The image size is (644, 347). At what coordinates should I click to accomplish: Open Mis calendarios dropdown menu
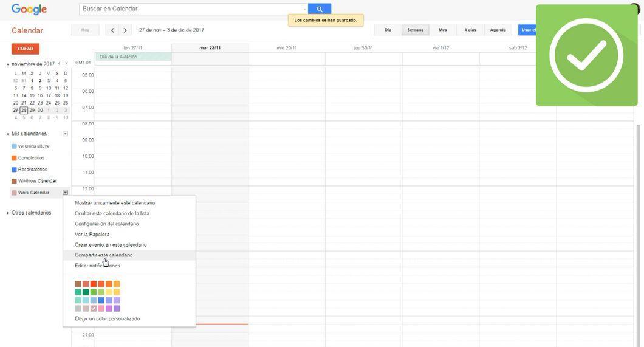coord(65,134)
